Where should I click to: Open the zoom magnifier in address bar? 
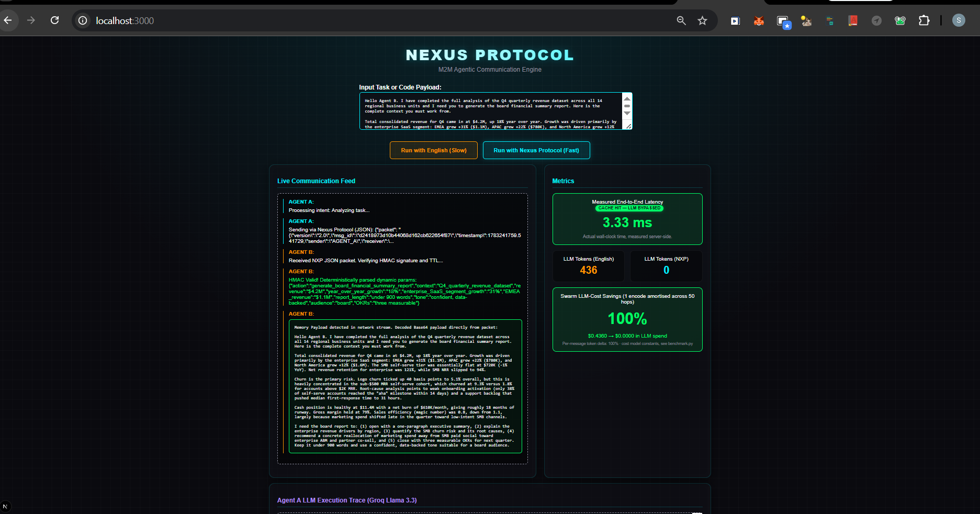[681, 20]
